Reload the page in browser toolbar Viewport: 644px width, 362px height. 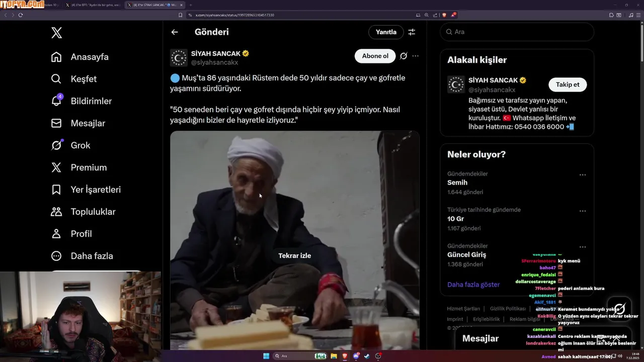[x=21, y=15]
